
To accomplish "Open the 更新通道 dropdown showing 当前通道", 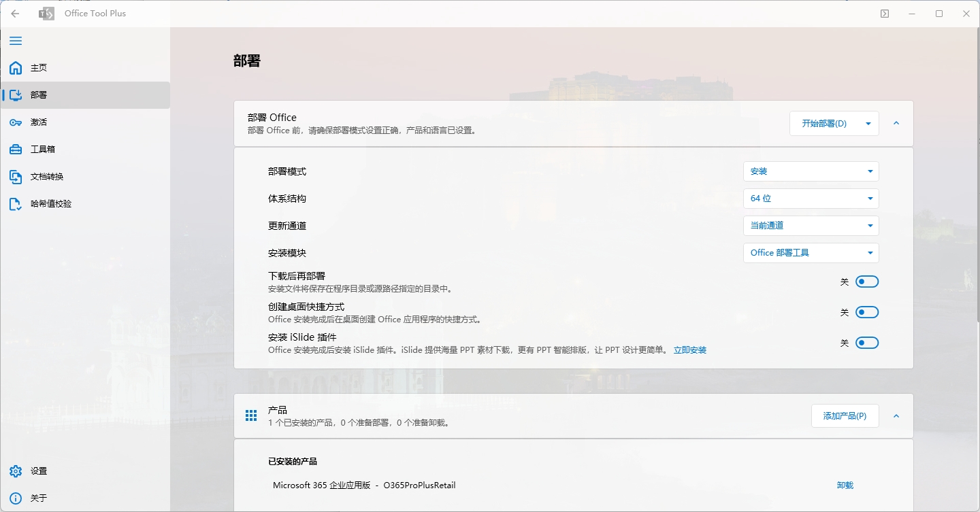I will click(811, 226).
